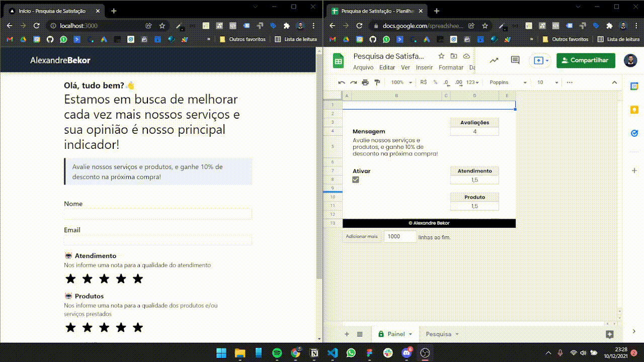
Task: Toggle the Ativar checkbox in the spreadsheet
Action: tap(356, 179)
